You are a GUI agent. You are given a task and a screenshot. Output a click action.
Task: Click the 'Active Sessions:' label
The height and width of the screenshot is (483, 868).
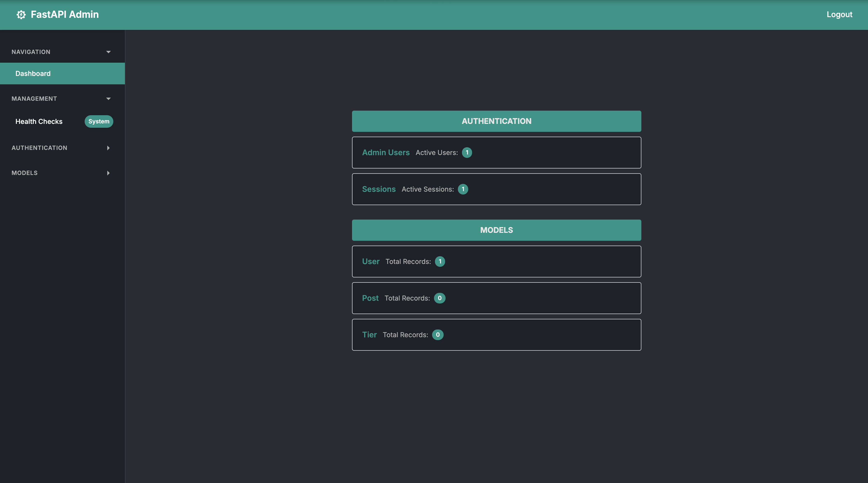(x=427, y=189)
